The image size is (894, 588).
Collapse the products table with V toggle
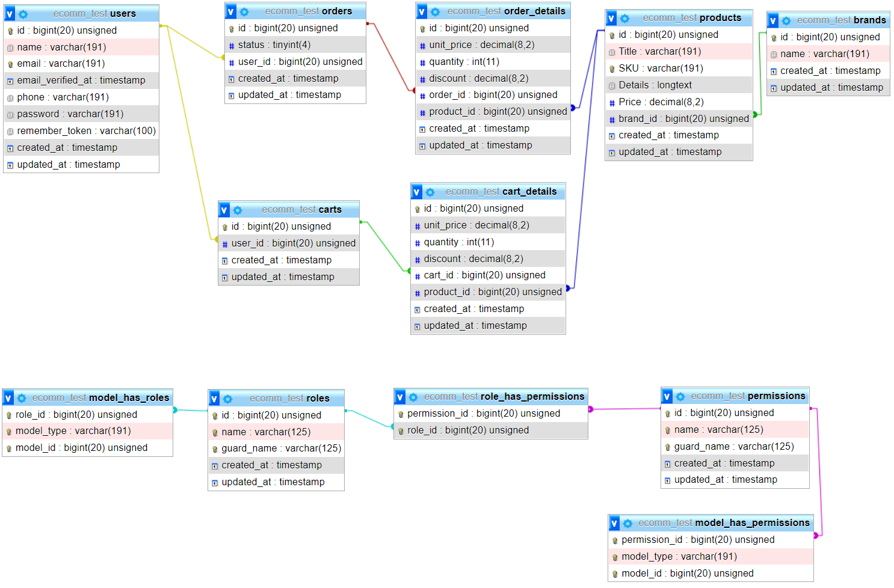pyautogui.click(x=611, y=19)
